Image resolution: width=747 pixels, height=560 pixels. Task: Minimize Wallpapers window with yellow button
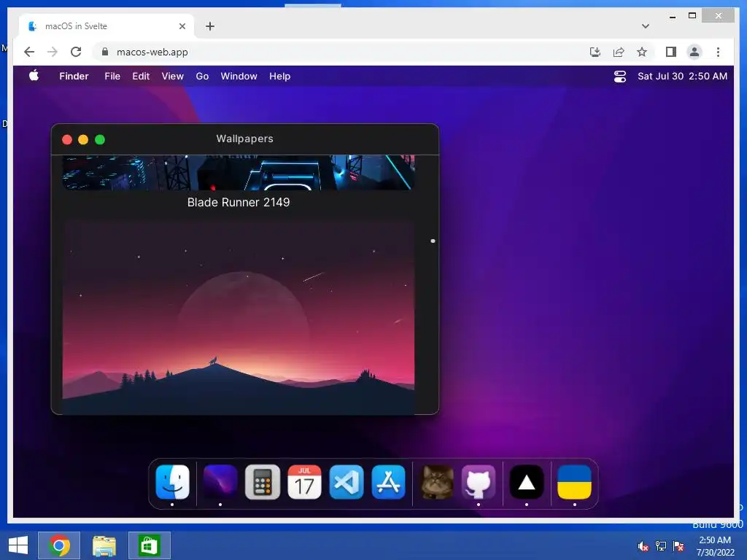(x=83, y=139)
